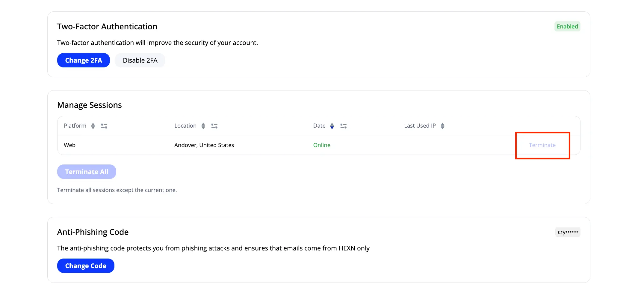Screen dimensions: 644x293
Task: Click the Last Used IP header
Action: pyautogui.click(x=420, y=126)
